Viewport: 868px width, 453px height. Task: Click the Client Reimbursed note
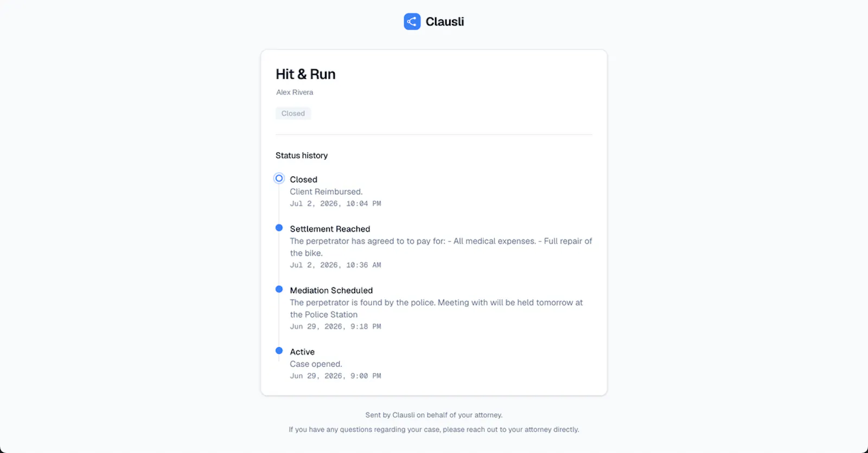tap(326, 192)
